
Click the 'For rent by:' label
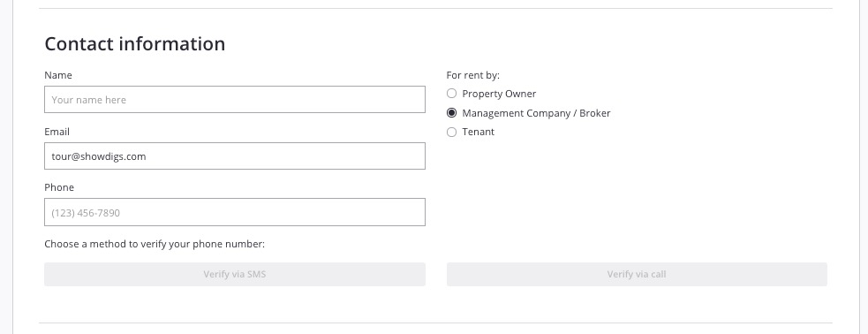coord(472,75)
